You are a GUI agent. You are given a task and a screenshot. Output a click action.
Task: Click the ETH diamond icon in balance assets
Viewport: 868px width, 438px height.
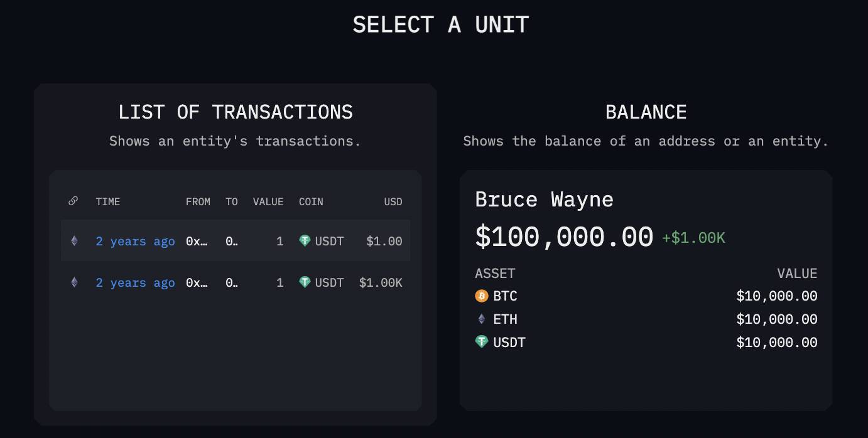pos(482,319)
